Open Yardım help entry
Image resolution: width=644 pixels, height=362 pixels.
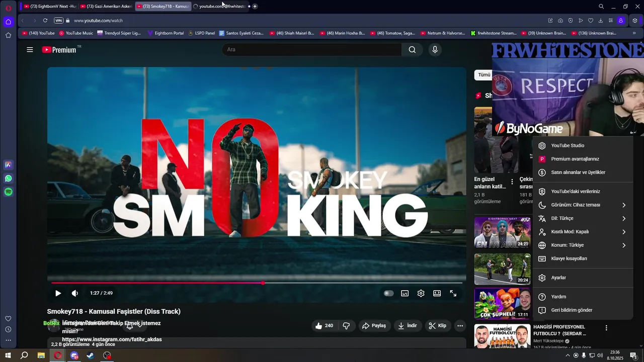point(583,297)
